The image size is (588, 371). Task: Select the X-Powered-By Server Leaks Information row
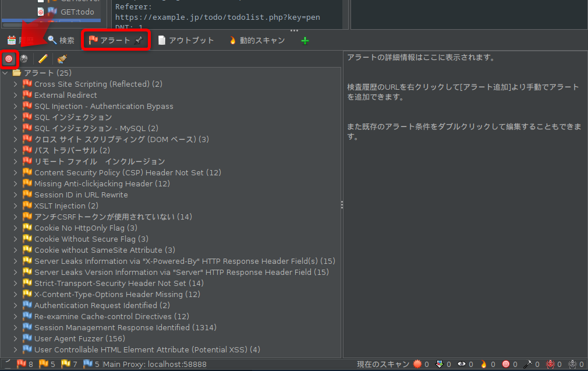(185, 261)
